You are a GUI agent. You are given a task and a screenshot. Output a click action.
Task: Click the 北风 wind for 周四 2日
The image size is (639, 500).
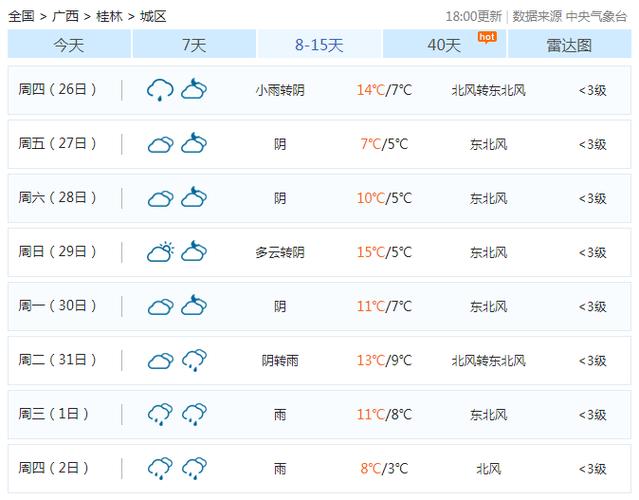[x=489, y=469]
